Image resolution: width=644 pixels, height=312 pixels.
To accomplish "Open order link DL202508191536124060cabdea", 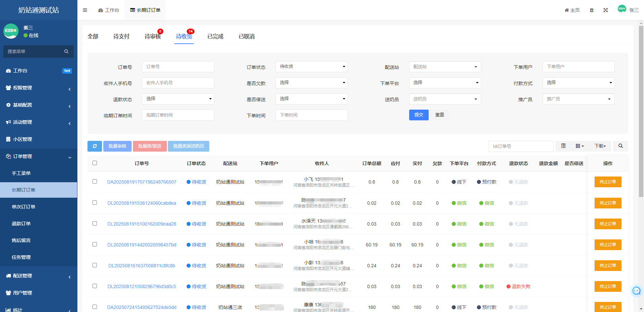I will click(142, 203).
